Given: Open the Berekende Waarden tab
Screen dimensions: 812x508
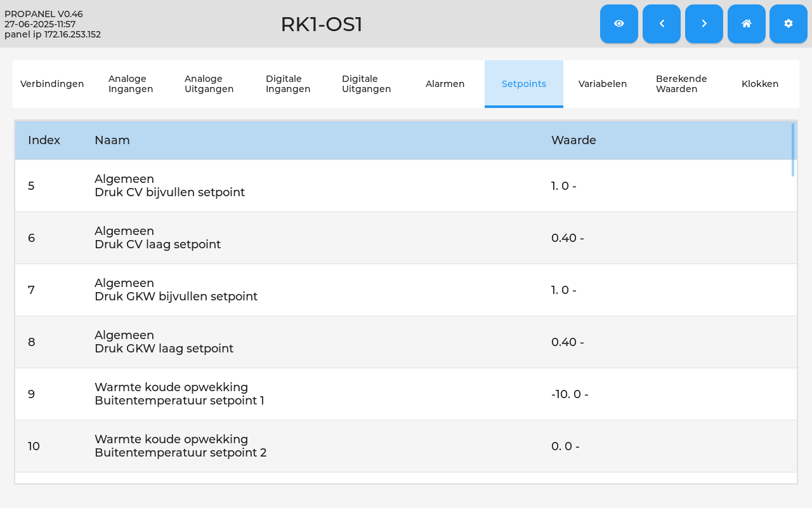Looking at the screenshot, I should tap(681, 84).
